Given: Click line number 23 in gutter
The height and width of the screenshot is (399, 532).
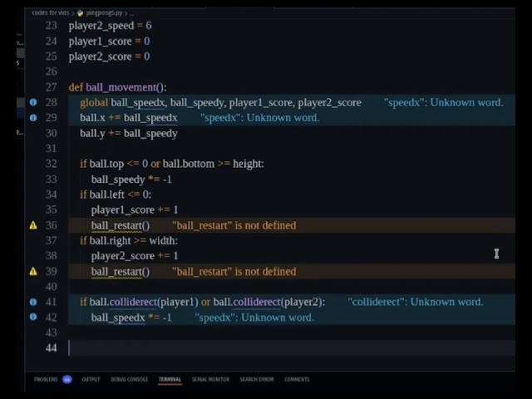Looking at the screenshot, I should [x=52, y=26].
